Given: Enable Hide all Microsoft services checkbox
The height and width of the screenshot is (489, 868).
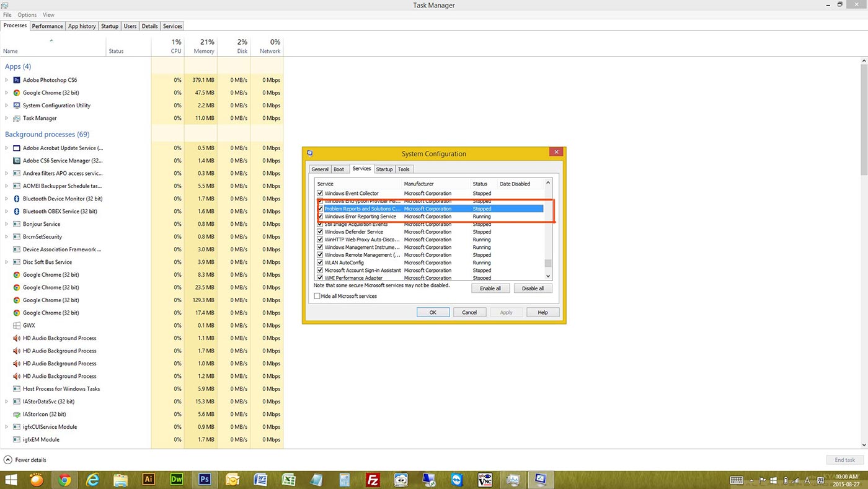Looking at the screenshot, I should (x=317, y=296).
